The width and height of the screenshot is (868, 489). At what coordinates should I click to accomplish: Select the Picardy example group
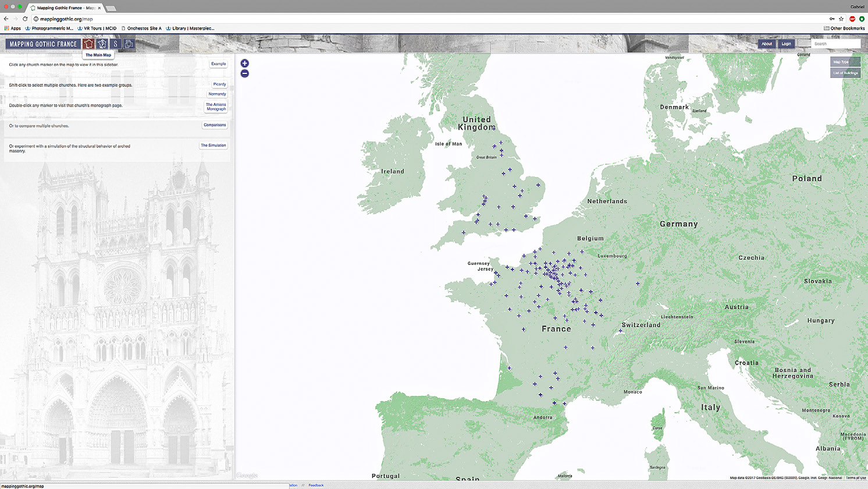(219, 84)
